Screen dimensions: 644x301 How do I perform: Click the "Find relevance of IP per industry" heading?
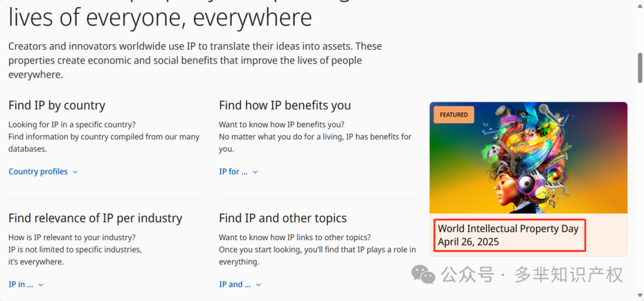click(95, 218)
